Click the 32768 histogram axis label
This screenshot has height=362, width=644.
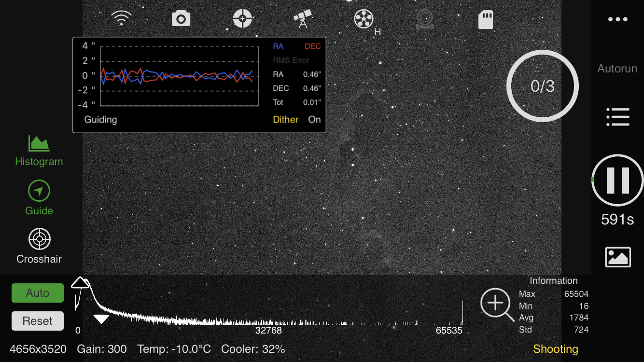coord(268,331)
